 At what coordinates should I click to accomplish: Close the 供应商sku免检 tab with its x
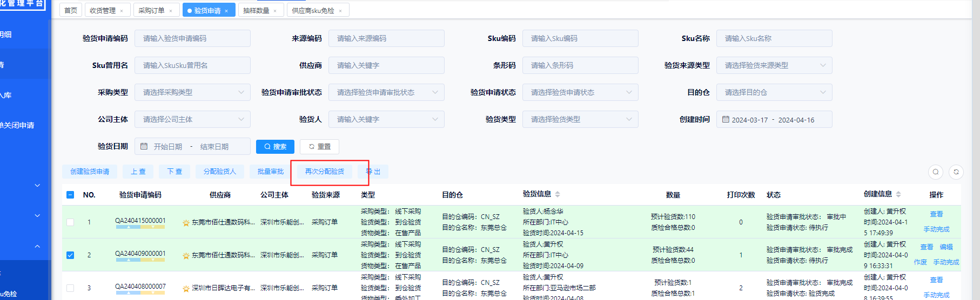tap(340, 11)
